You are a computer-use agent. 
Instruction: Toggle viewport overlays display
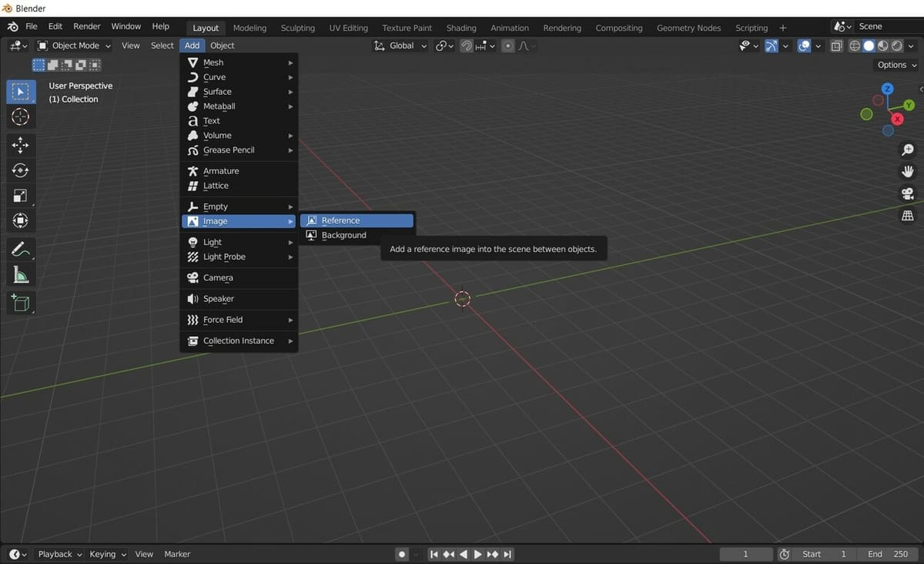click(x=805, y=46)
